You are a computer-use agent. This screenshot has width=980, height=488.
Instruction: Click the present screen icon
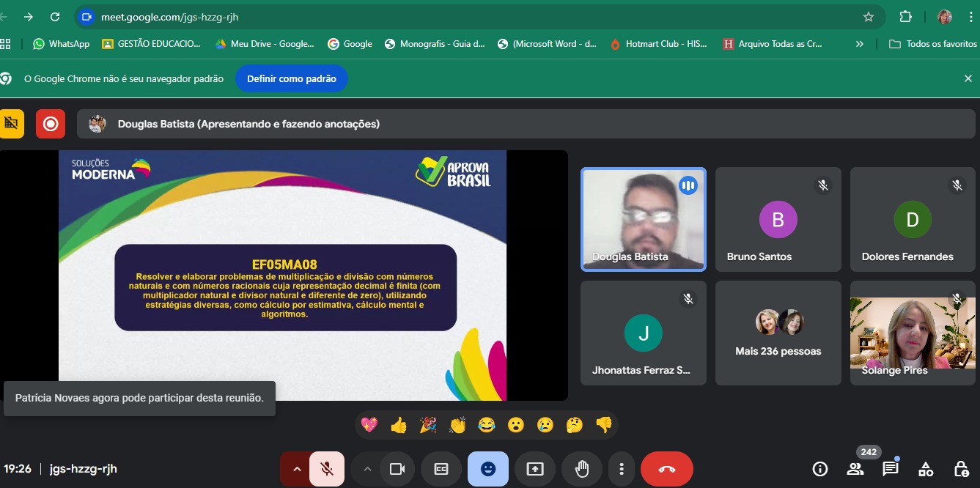click(535, 469)
